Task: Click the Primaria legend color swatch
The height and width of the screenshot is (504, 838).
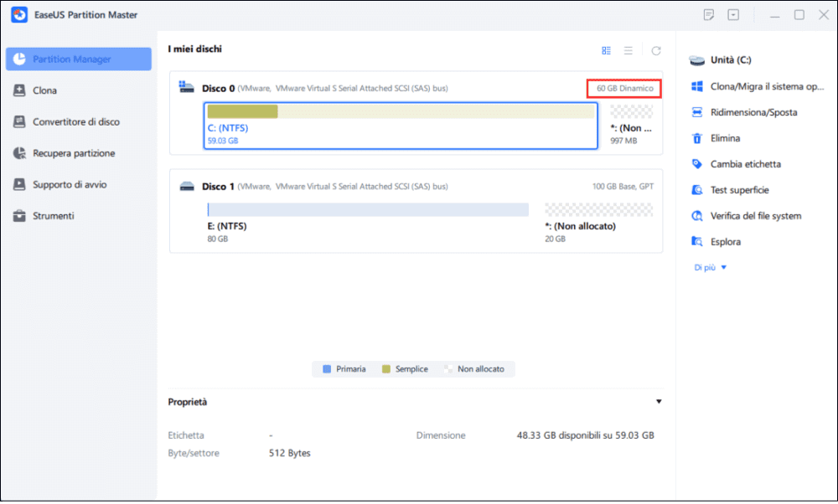Action: pyautogui.click(x=327, y=369)
